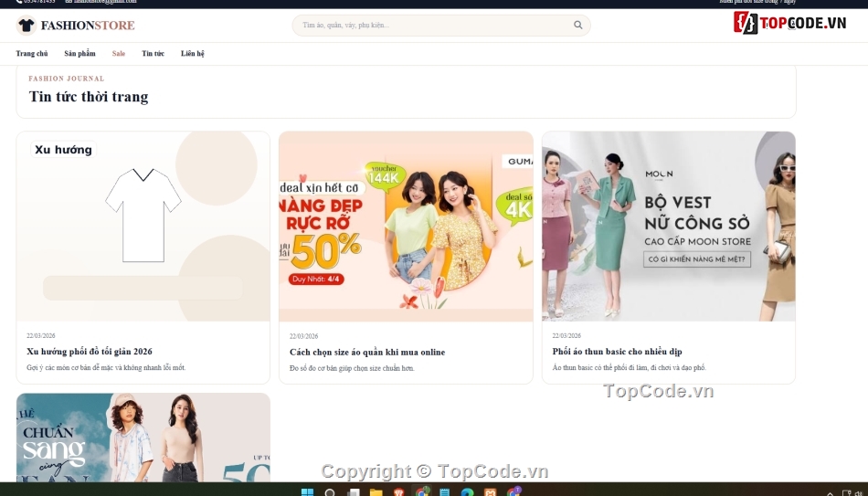This screenshot has width=868, height=496.
Task: Click the date under the Xu hướng article
Action: [x=40, y=335]
